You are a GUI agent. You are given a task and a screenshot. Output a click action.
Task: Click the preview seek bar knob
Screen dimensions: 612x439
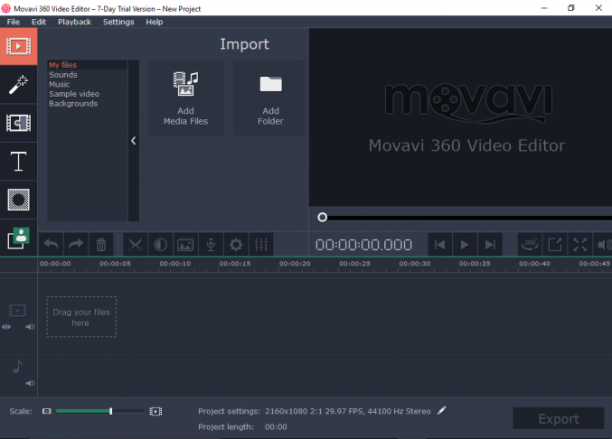(x=322, y=217)
